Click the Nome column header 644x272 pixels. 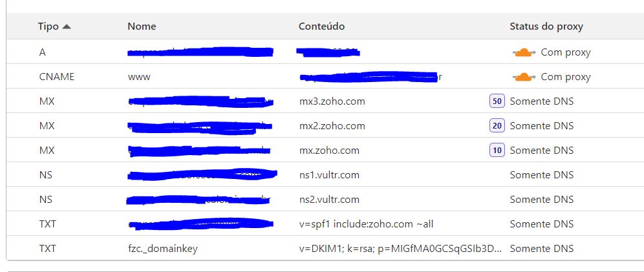(x=142, y=26)
